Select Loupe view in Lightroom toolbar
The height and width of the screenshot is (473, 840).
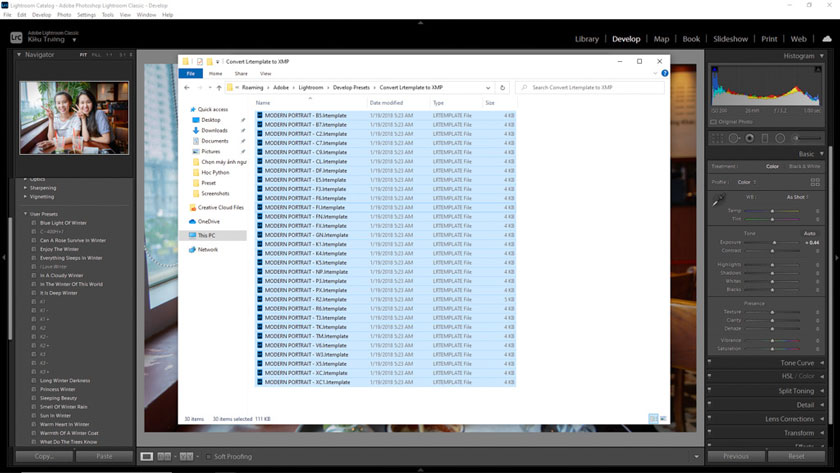tap(146, 456)
